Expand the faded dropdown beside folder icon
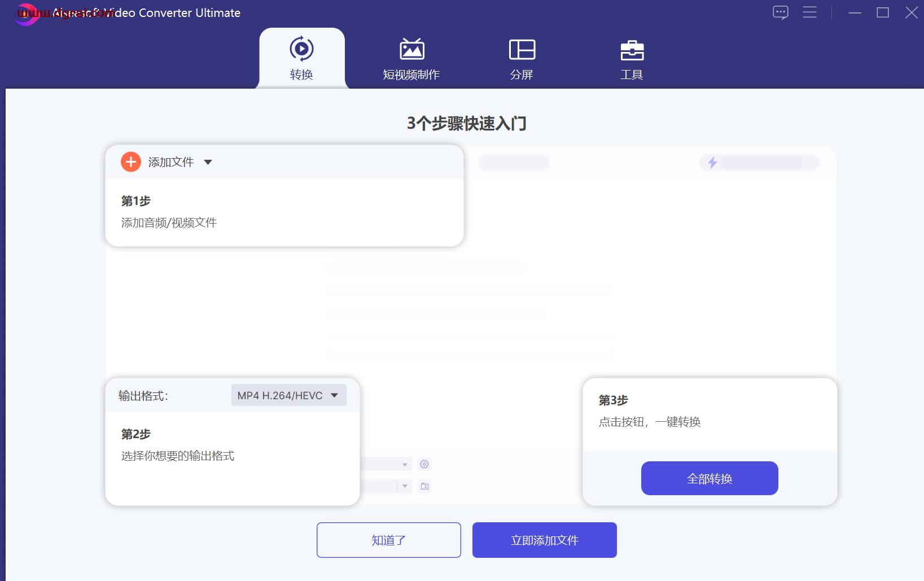The height and width of the screenshot is (581, 924). point(405,486)
